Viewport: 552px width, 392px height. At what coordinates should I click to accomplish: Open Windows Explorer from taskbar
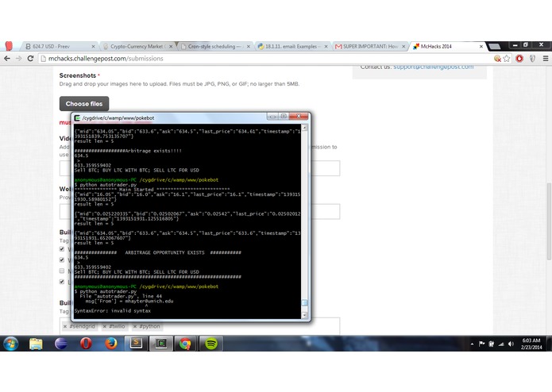[36, 344]
